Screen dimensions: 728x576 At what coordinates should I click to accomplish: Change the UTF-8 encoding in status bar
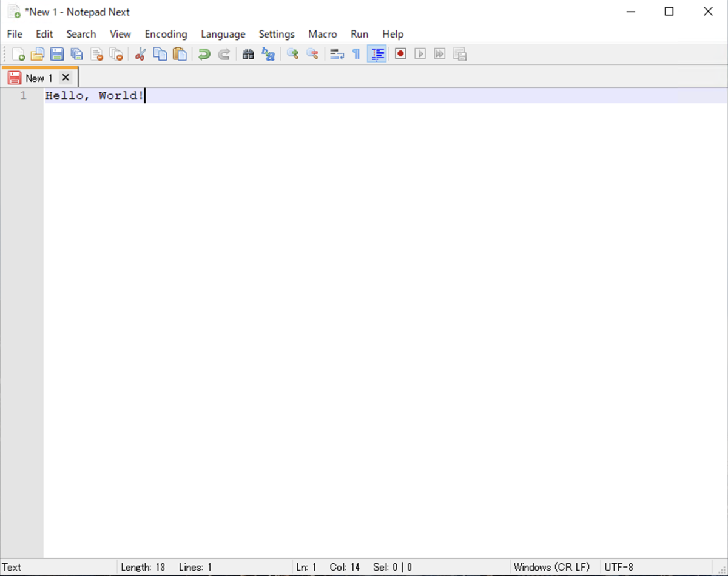618,566
